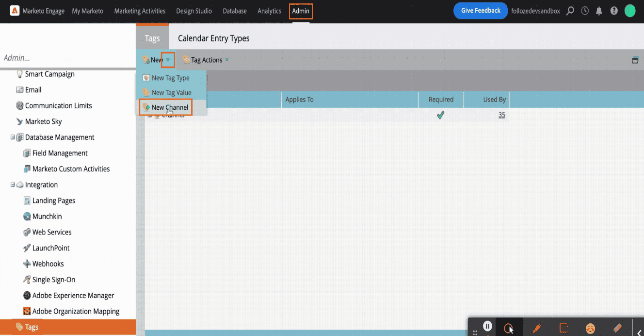
Task: Switch to the Calendar Entry Types tab
Action: 213,38
